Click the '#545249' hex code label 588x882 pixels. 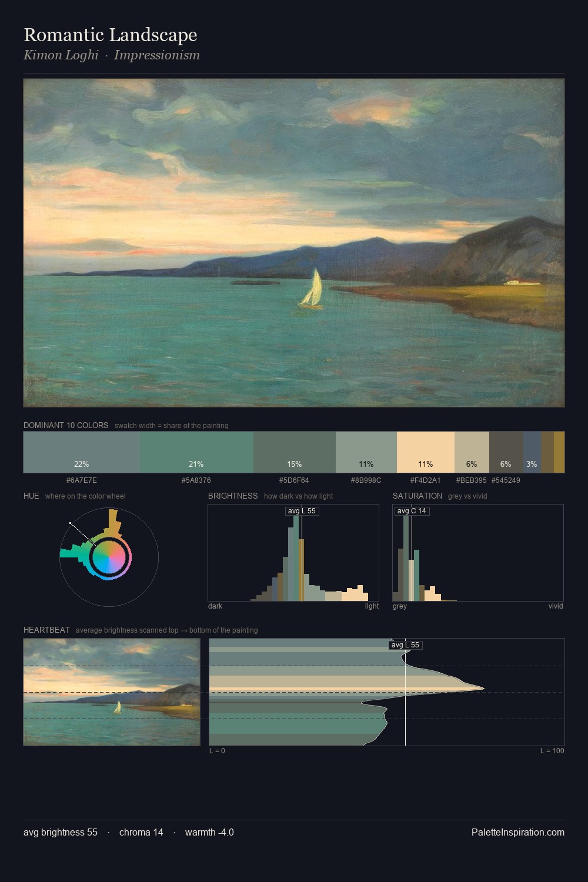pyautogui.click(x=506, y=480)
